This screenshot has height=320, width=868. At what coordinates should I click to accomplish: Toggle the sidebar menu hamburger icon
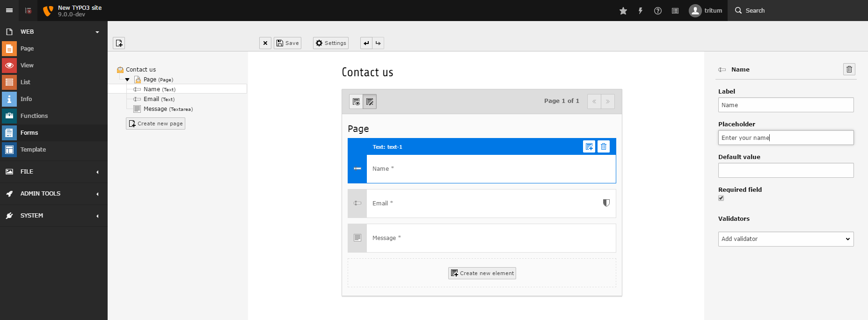point(9,10)
